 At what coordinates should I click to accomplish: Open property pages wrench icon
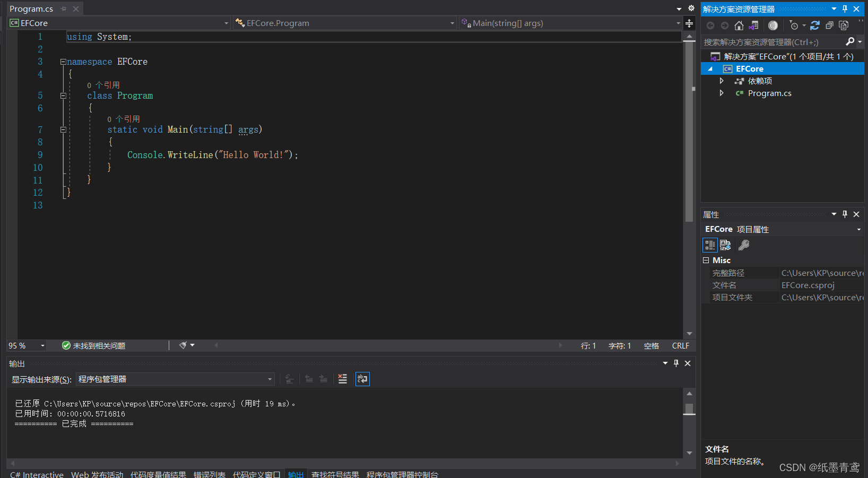pos(744,245)
